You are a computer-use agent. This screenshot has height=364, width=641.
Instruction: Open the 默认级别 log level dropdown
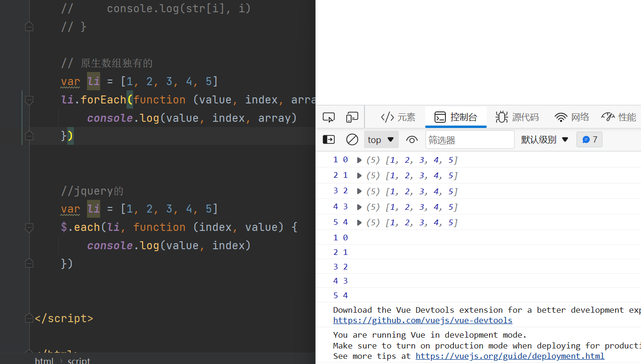point(545,140)
